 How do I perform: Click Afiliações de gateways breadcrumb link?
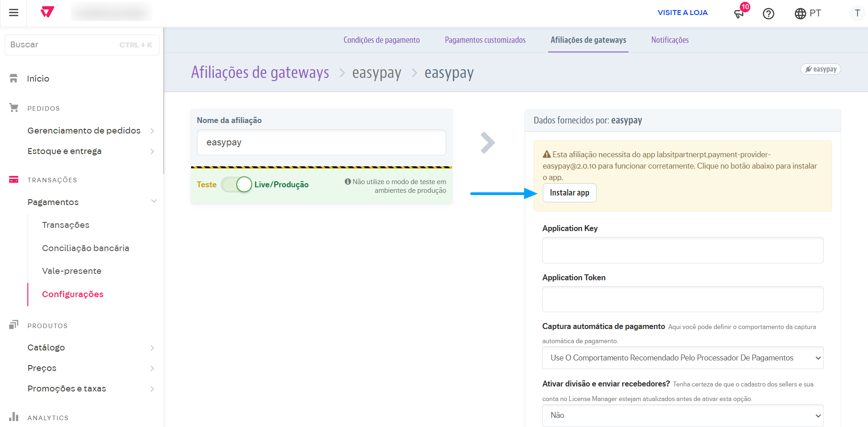[260, 72]
